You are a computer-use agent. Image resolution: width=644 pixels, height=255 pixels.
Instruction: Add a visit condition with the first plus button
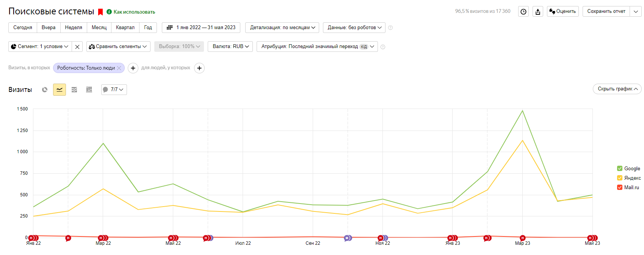(133, 68)
